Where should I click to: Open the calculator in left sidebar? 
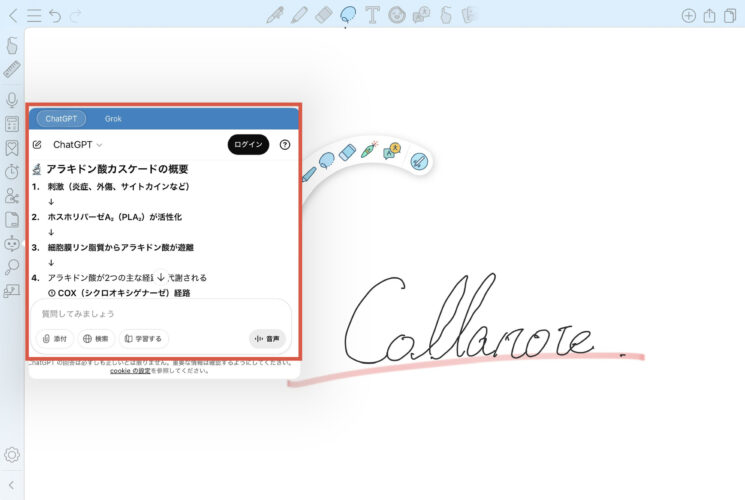12,124
